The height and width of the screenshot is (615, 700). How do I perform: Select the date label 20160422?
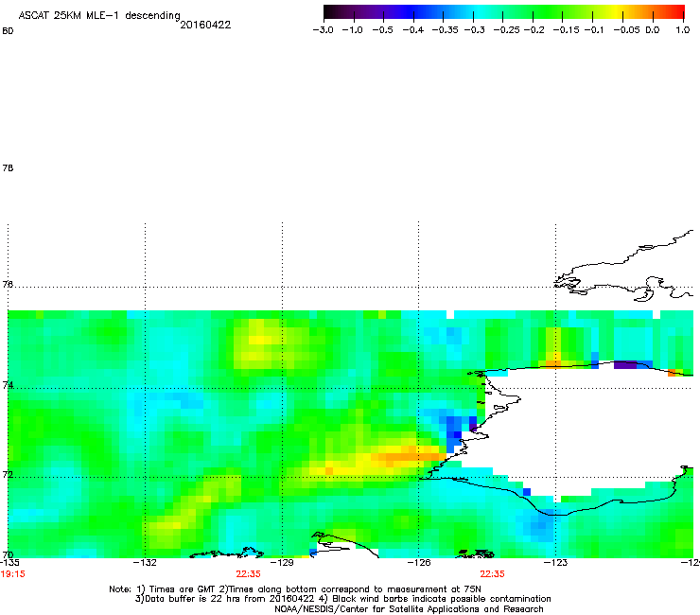(x=205, y=25)
